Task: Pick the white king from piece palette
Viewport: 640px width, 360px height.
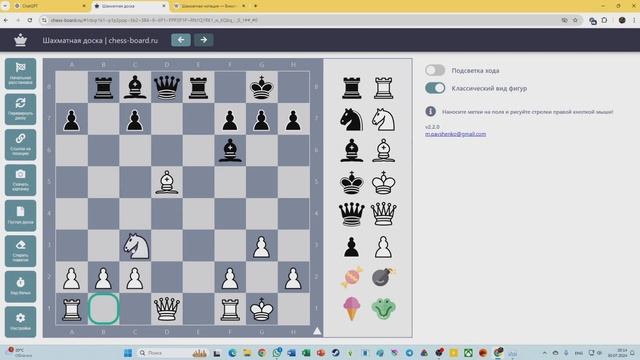Action: pos(383,182)
